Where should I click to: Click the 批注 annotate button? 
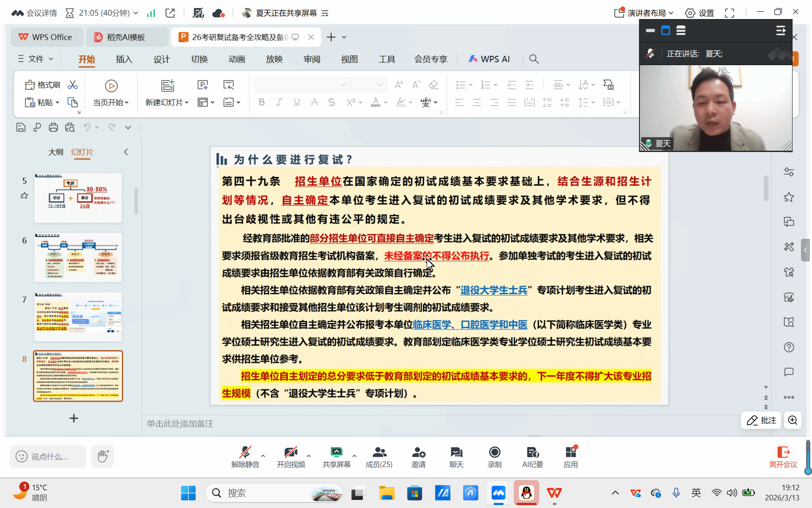click(761, 420)
